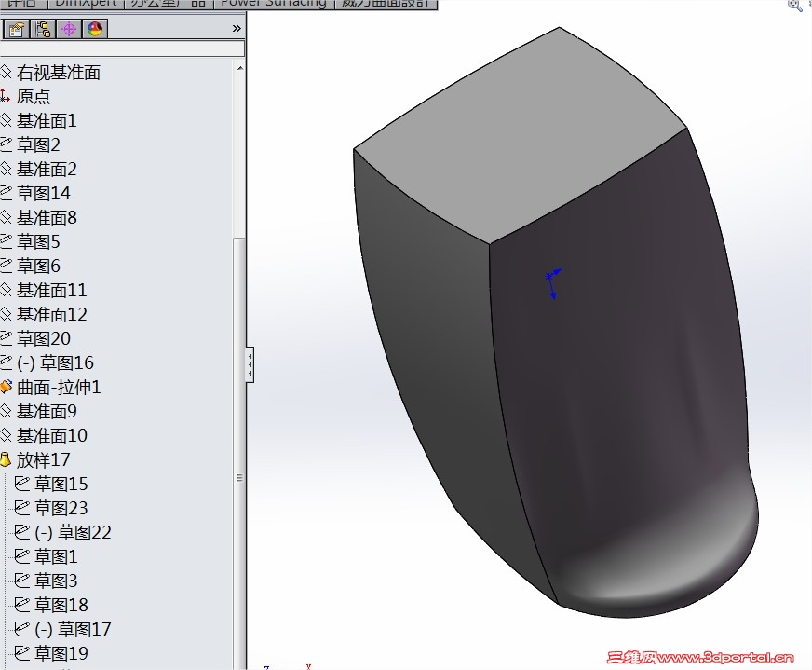Select 基准面11 in the feature tree
The image size is (812, 670).
coord(52,290)
